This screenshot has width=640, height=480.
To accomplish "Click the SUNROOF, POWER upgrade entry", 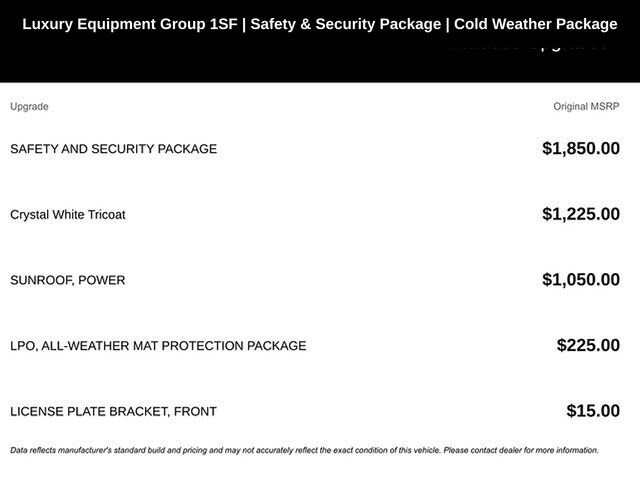I will click(68, 280).
